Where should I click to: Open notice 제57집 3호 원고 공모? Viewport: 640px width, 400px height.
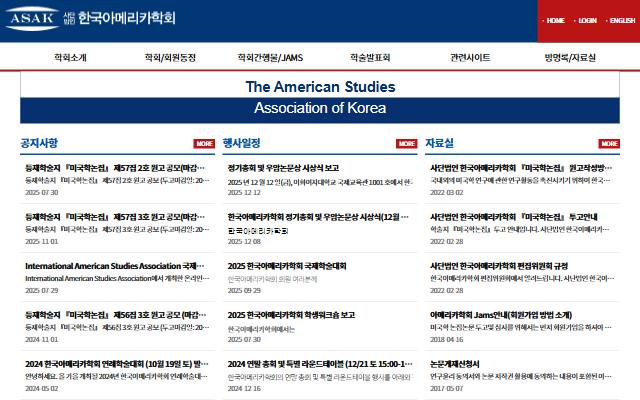(115, 217)
